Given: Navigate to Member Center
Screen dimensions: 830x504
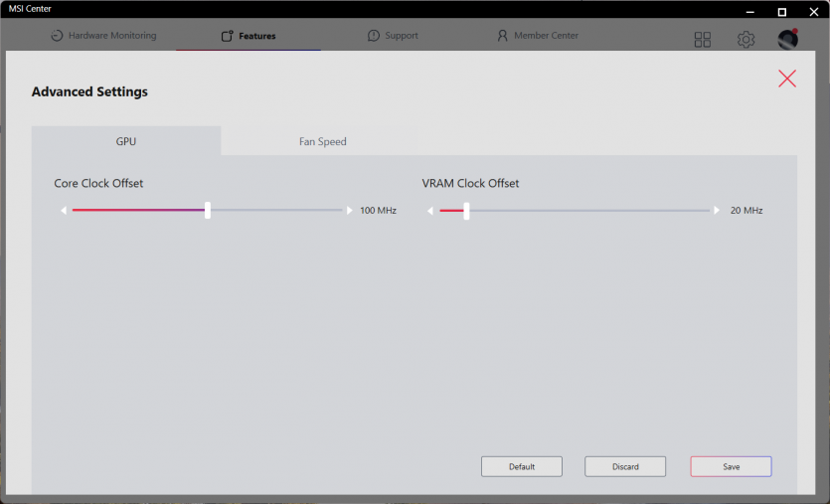Looking at the screenshot, I should tap(537, 36).
